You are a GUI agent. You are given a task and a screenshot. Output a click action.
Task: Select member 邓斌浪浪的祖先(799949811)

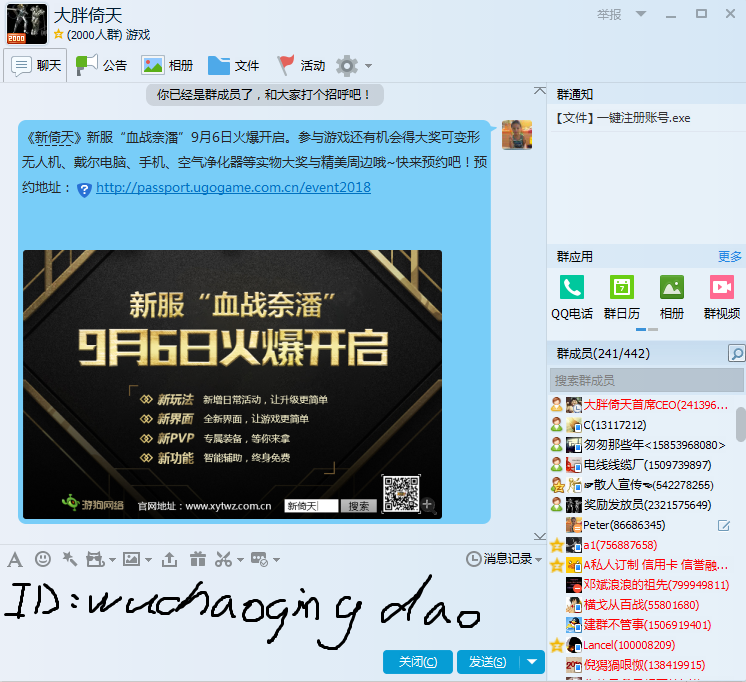coord(642,585)
